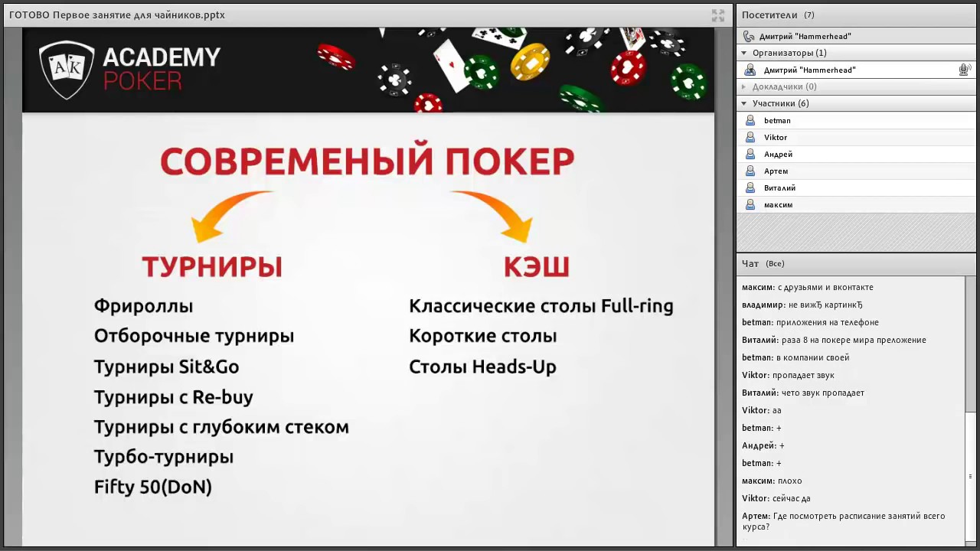Viewport: 980px width, 551px height.
Task: Click 'Короткие столы' on the slide
Action: coord(482,336)
